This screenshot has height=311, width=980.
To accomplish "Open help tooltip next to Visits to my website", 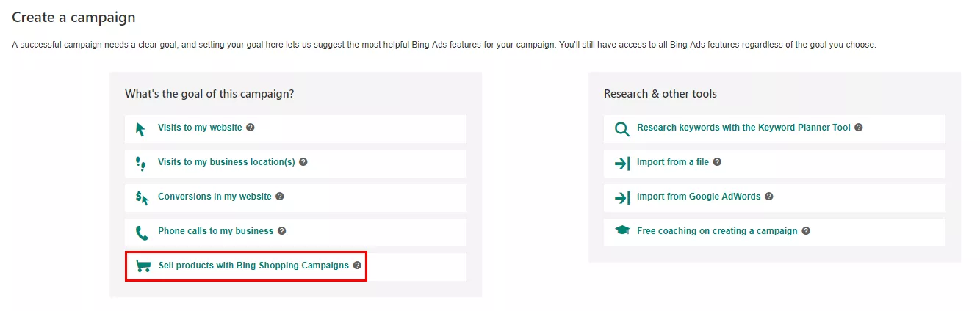I will pyautogui.click(x=251, y=128).
